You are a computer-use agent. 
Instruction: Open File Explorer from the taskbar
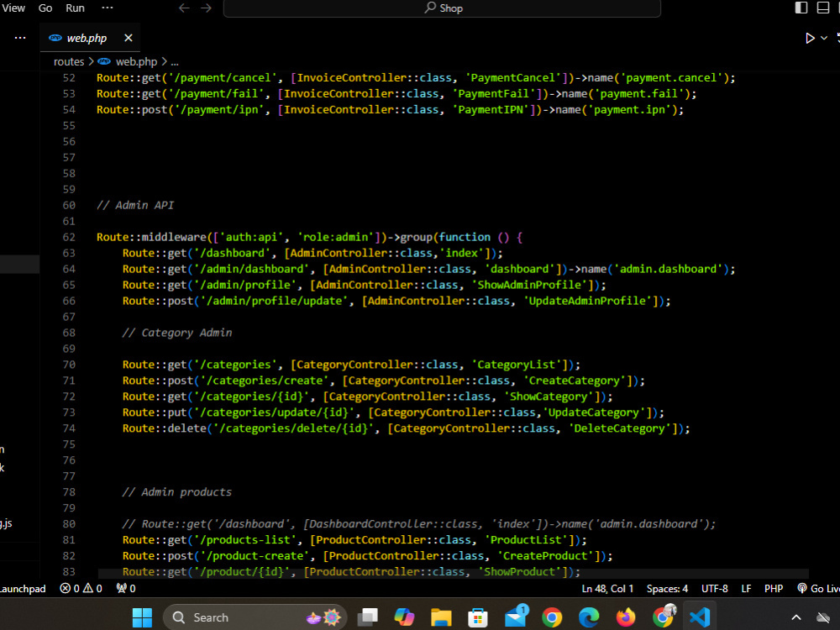tap(441, 617)
